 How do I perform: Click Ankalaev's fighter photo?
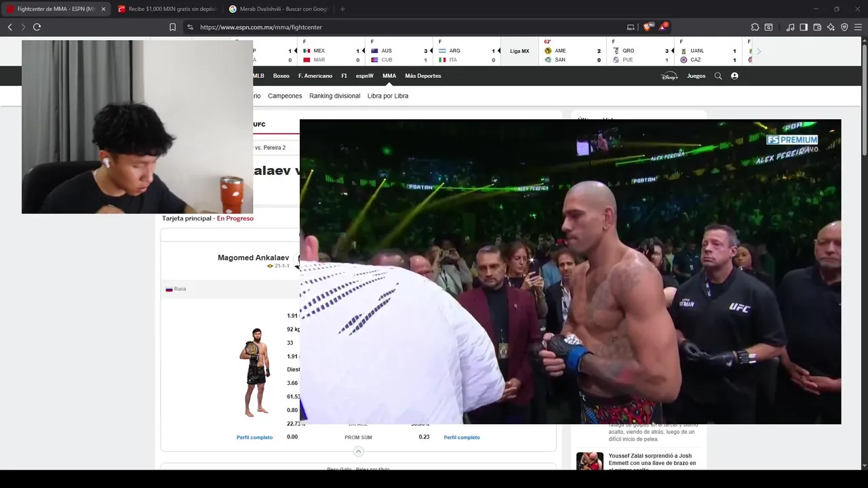point(255,371)
